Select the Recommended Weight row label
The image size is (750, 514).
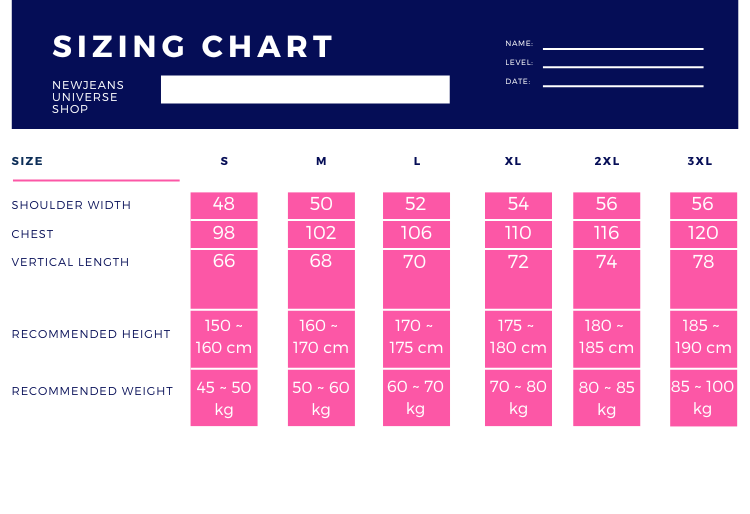click(x=92, y=391)
